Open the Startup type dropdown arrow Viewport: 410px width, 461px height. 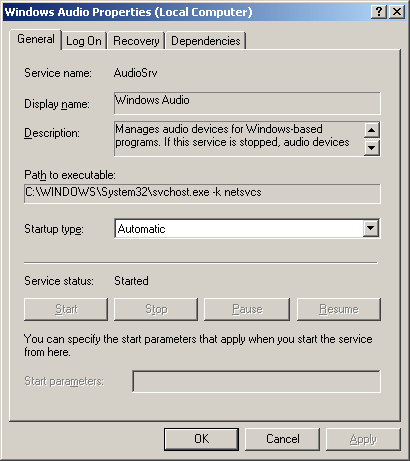click(371, 228)
